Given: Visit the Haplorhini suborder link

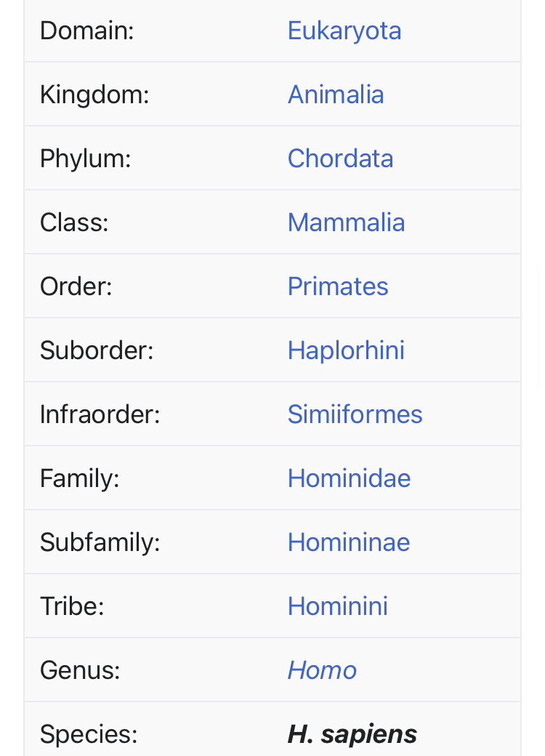Looking at the screenshot, I should tap(346, 350).
